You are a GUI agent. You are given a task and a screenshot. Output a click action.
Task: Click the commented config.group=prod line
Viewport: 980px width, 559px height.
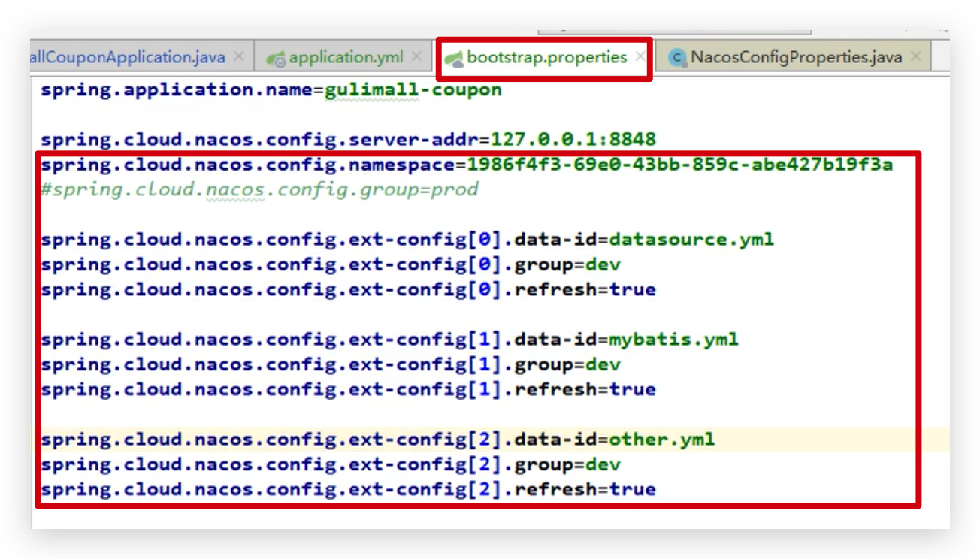259,189
